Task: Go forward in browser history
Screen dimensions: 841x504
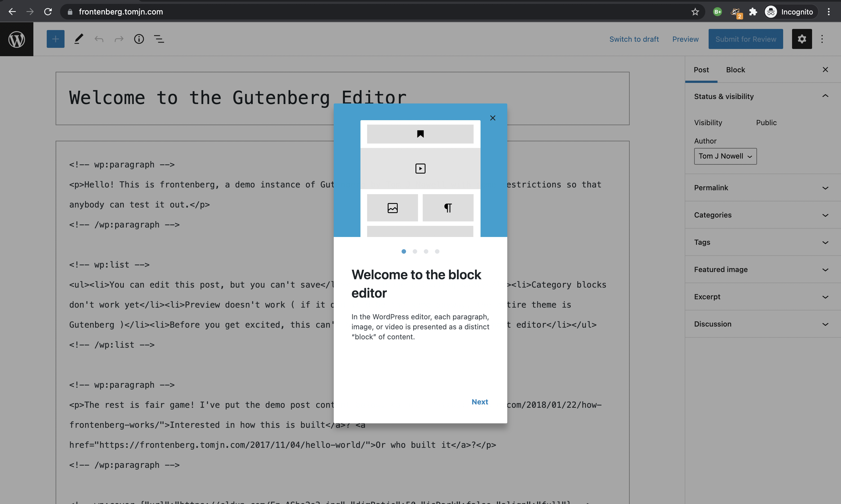Action: click(x=30, y=12)
